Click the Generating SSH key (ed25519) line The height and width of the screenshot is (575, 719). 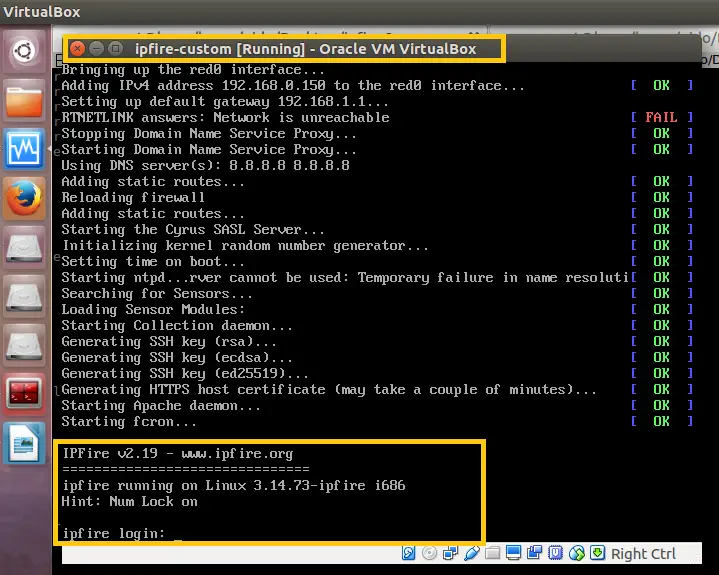point(185,374)
